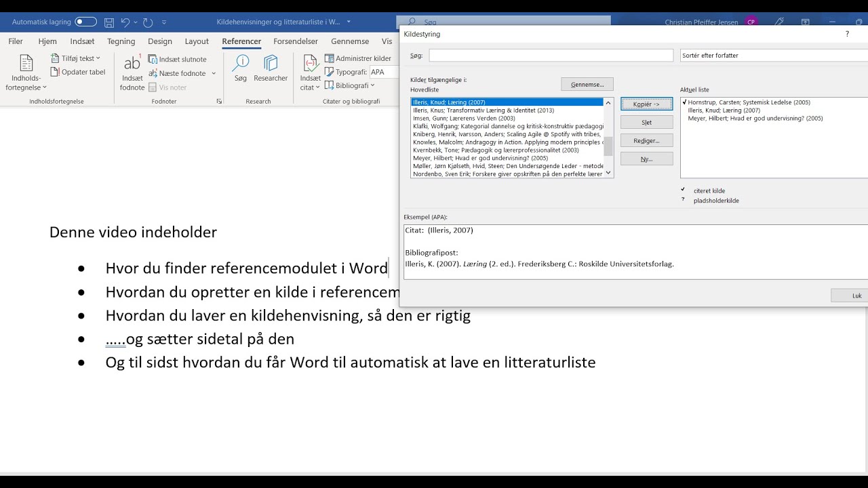The width and height of the screenshot is (868, 488).
Task: Click the Ny... button
Action: 646,159
